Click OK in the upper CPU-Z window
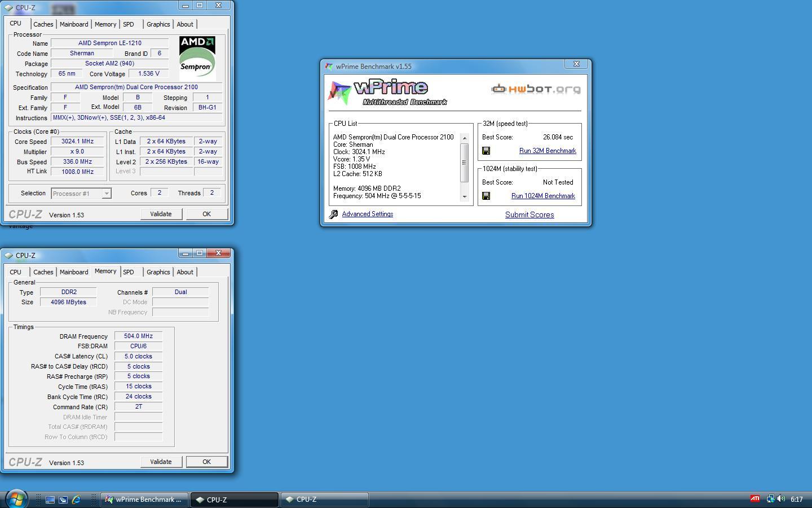The height and width of the screenshot is (508, 812). [x=206, y=214]
